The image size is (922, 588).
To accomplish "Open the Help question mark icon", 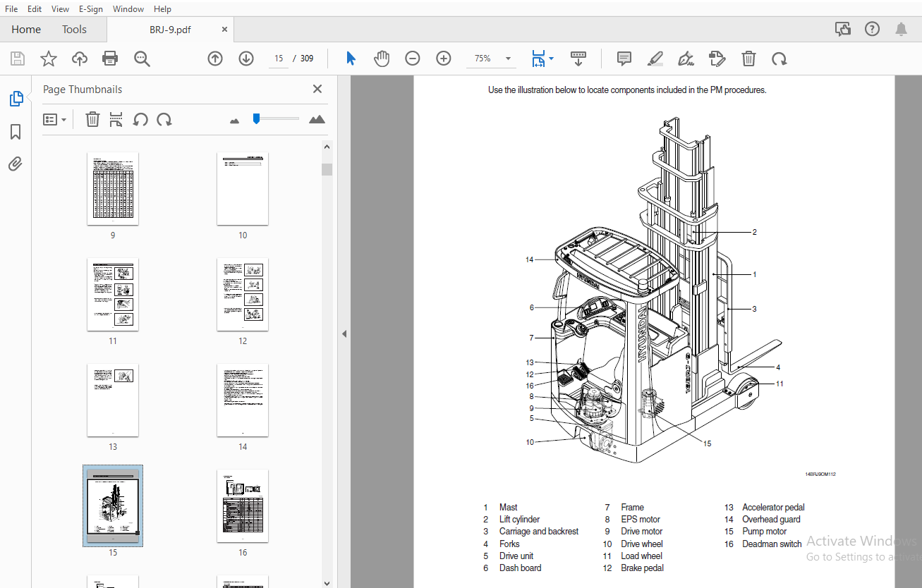I will pyautogui.click(x=873, y=29).
